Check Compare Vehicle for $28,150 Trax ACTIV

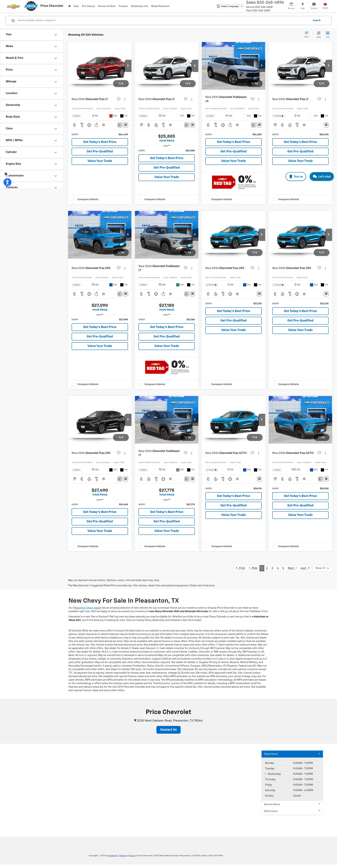pos(274,546)
